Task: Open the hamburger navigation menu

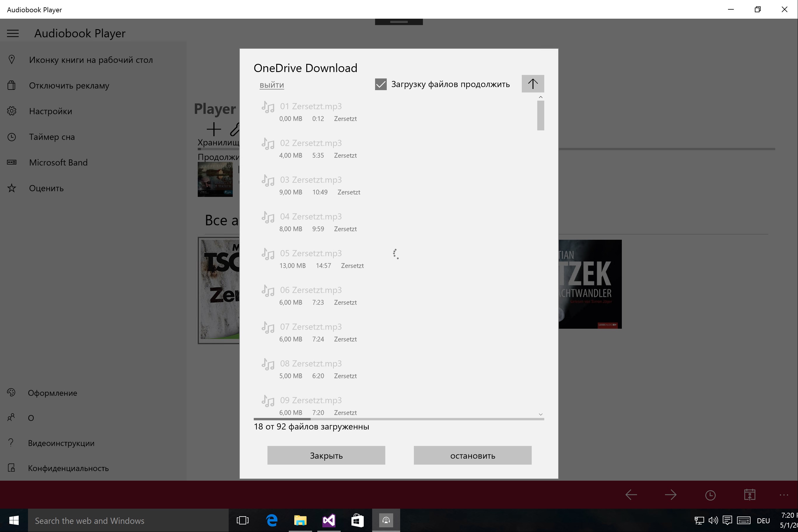Action: [x=13, y=33]
